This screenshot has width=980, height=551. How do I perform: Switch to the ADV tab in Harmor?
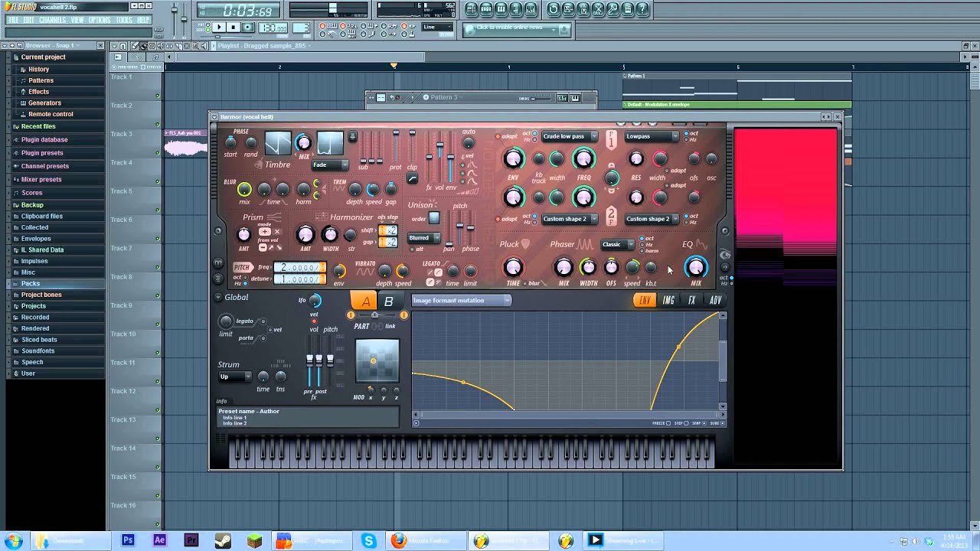[x=715, y=301]
